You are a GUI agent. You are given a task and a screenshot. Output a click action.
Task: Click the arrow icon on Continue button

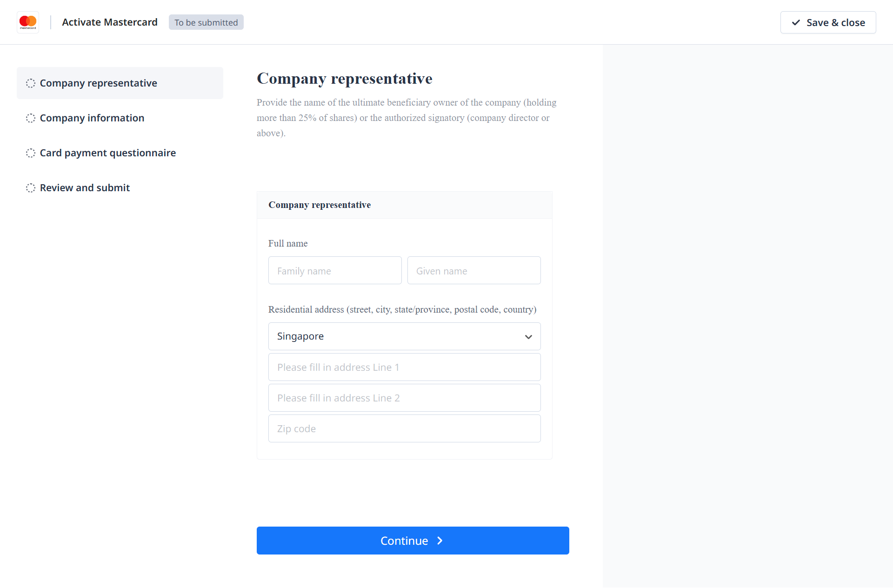(x=440, y=541)
